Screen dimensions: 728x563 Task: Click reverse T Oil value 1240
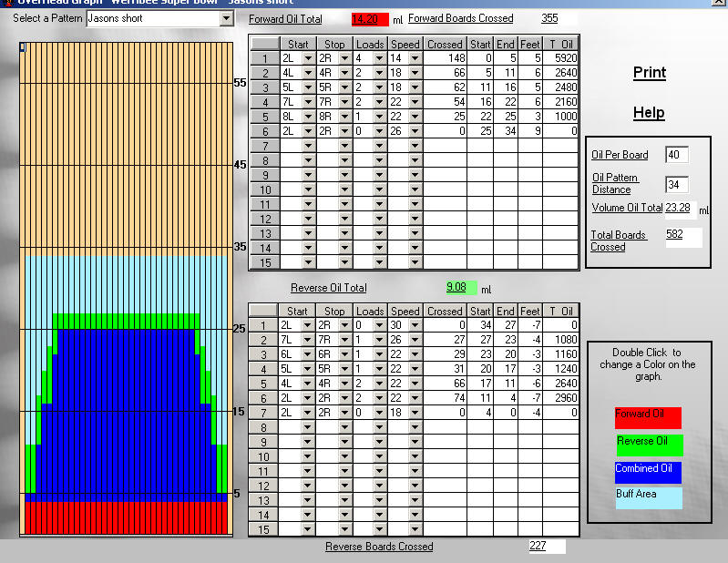coord(561,369)
